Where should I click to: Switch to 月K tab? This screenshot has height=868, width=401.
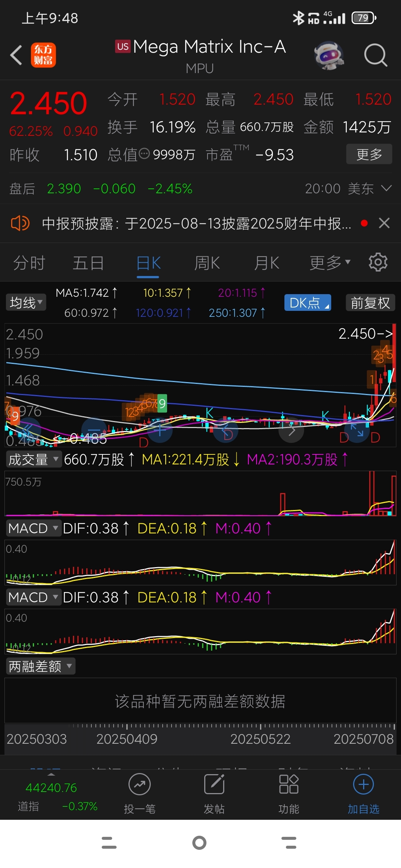click(267, 263)
